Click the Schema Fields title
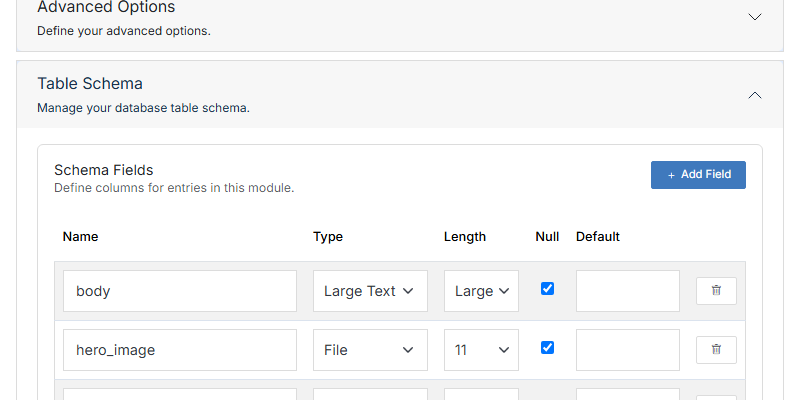The width and height of the screenshot is (800, 400). 104,169
